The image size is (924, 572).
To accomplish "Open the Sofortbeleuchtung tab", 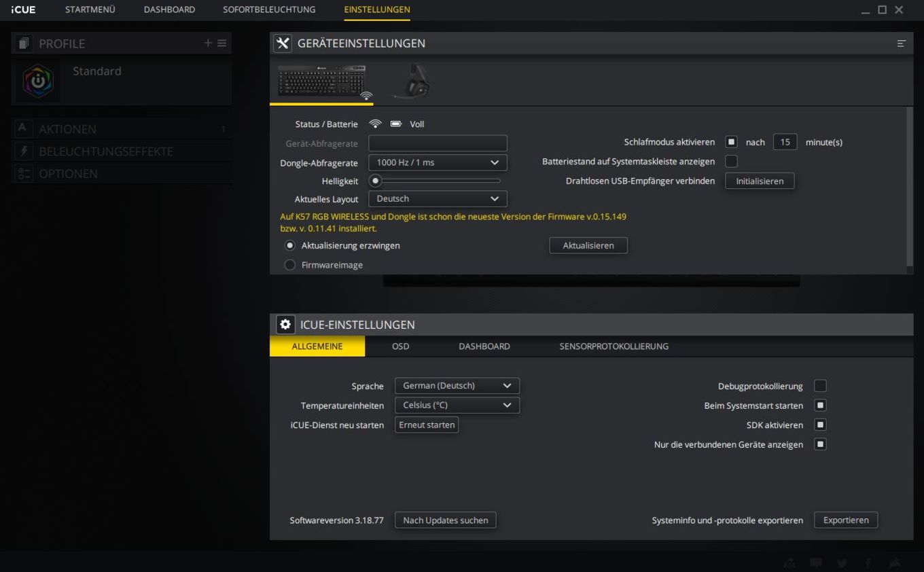I will click(x=269, y=10).
